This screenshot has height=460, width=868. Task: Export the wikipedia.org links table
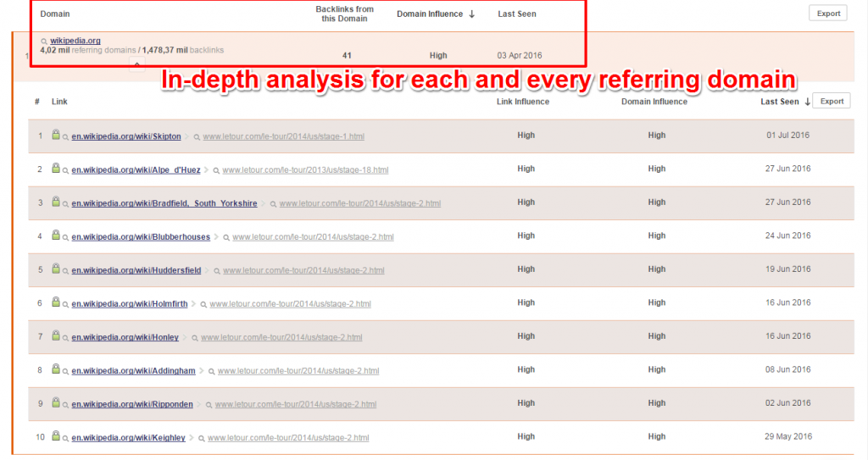pos(832,102)
